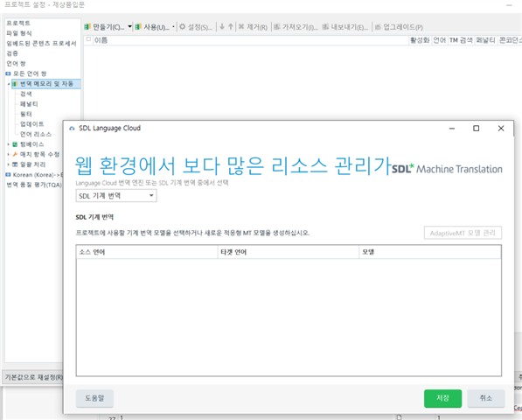Click the 타겟 언어 column header

click(x=289, y=252)
